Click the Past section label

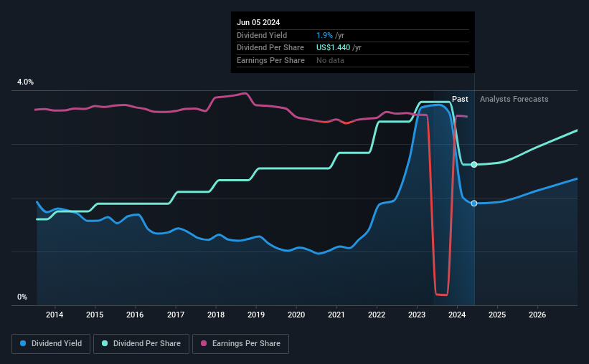click(460, 99)
